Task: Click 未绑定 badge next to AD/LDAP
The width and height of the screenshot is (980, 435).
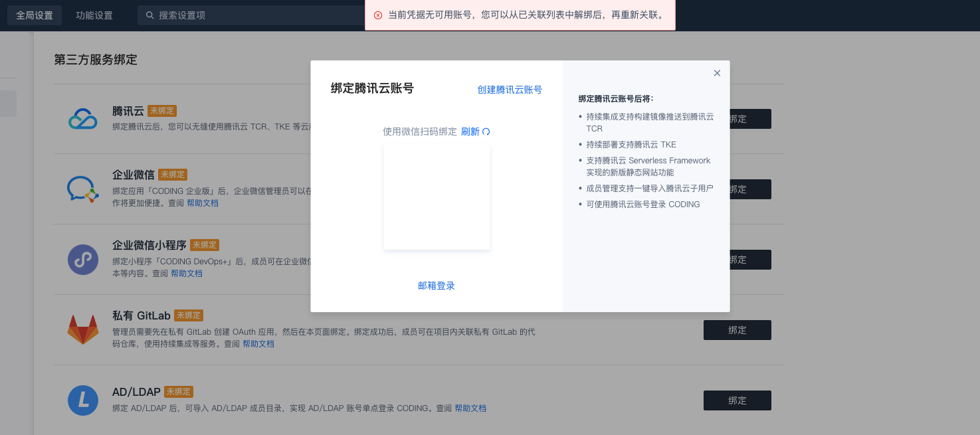Action: pyautogui.click(x=179, y=392)
